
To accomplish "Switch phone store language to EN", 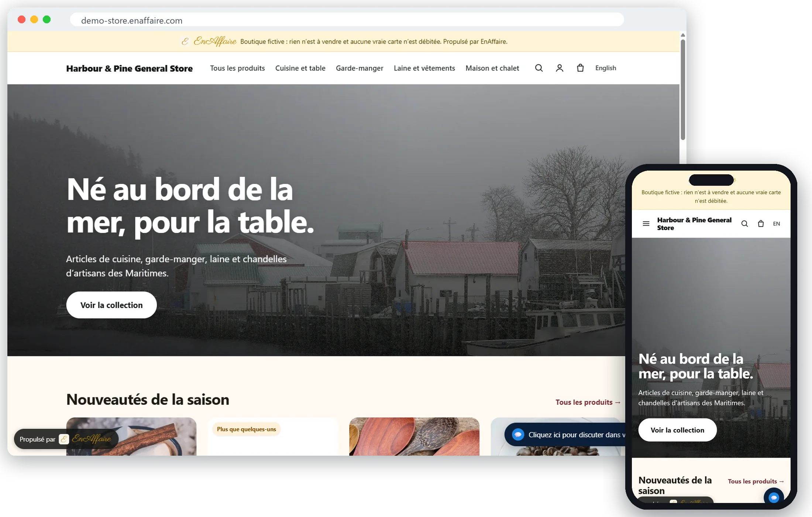I will (777, 224).
